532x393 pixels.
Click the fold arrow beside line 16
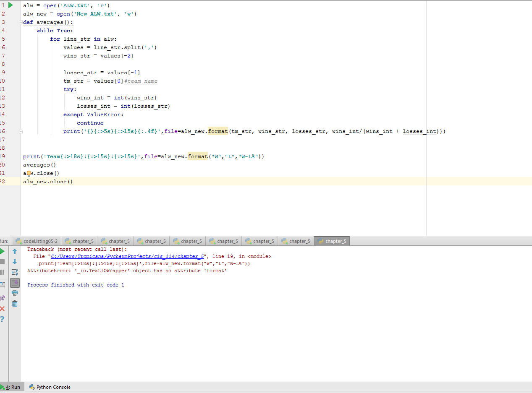tap(21, 131)
